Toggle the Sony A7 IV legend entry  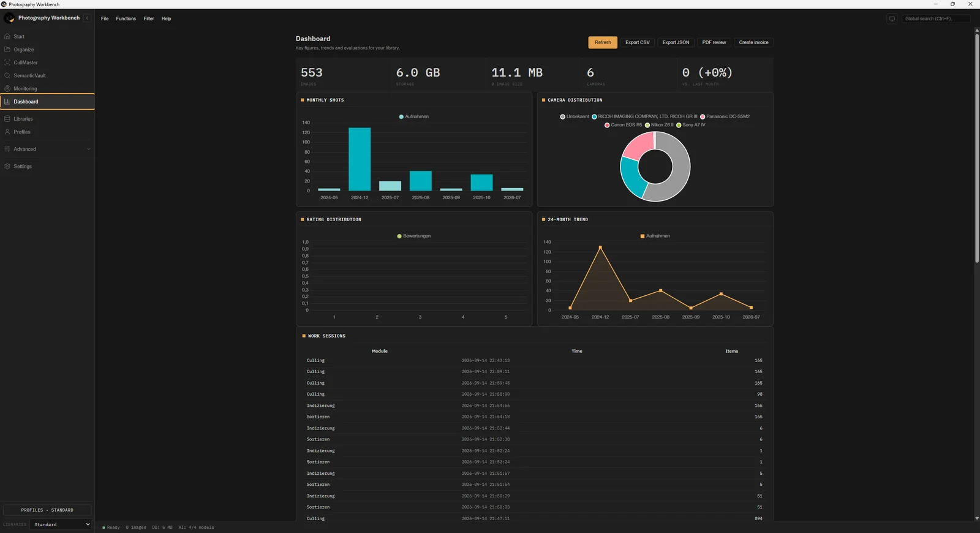(x=691, y=125)
